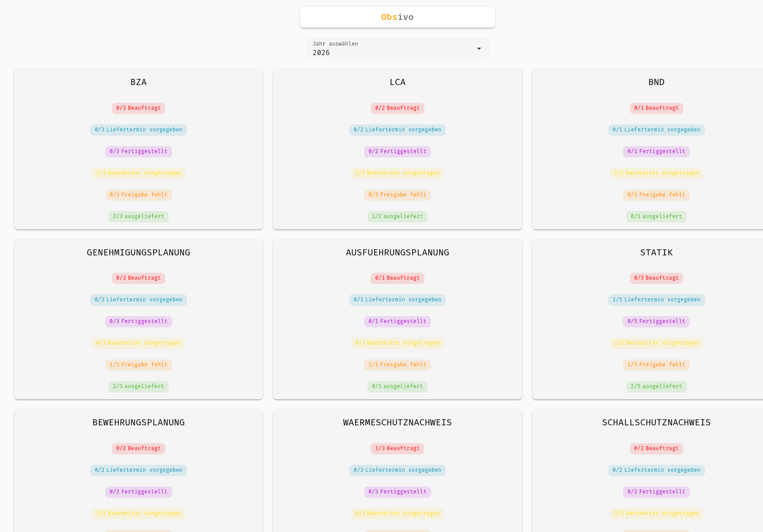Click Ausfuehrungsplanung 0/1 Beauftragt chip

coord(398,278)
